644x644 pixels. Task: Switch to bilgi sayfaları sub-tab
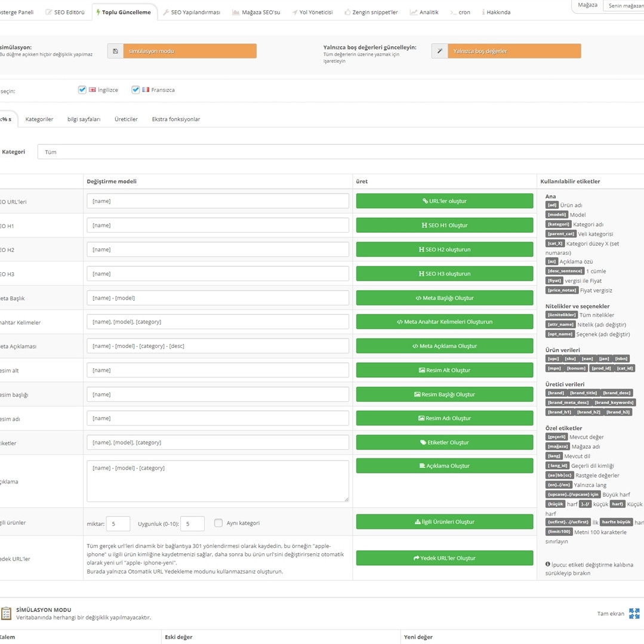(x=84, y=119)
